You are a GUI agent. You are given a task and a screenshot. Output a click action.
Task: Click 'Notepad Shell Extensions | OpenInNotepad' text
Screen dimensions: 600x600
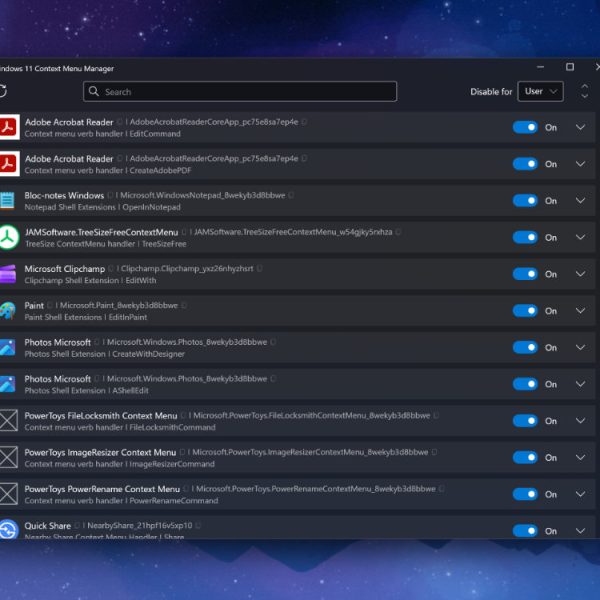pos(103,207)
